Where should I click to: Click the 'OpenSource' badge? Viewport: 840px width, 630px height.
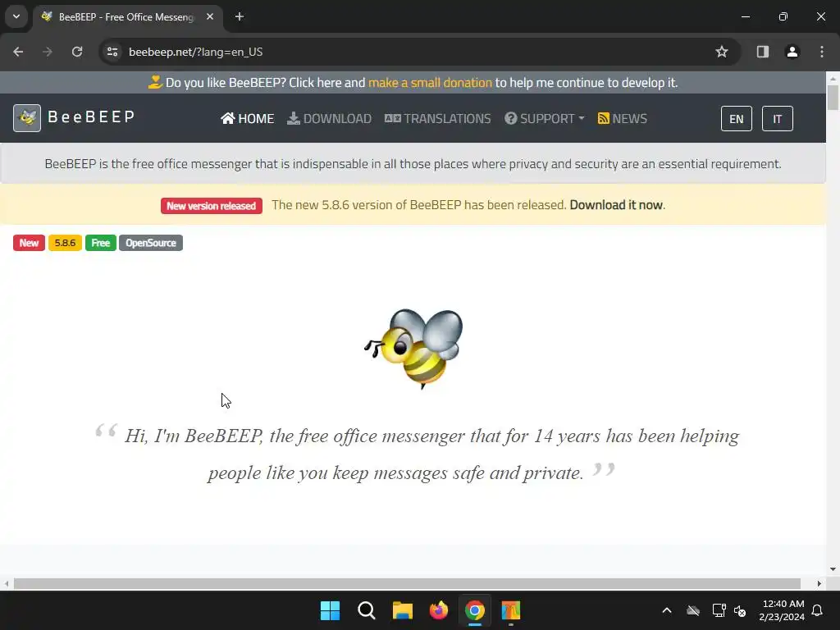point(151,243)
